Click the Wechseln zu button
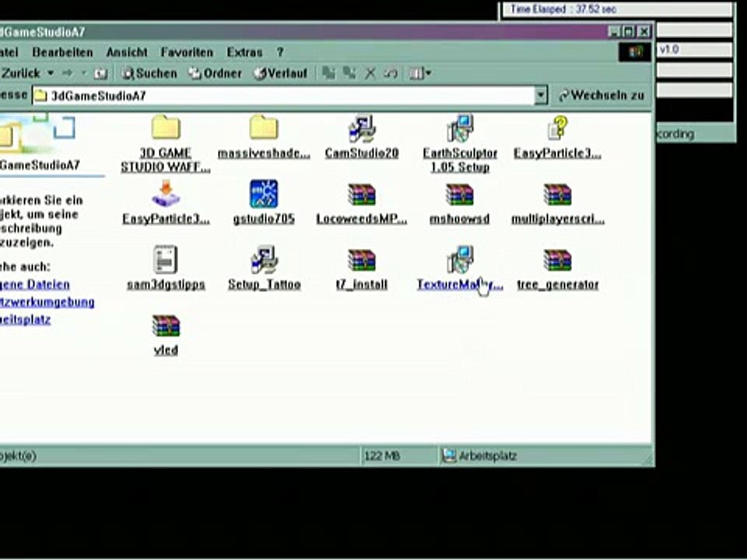 tap(601, 95)
